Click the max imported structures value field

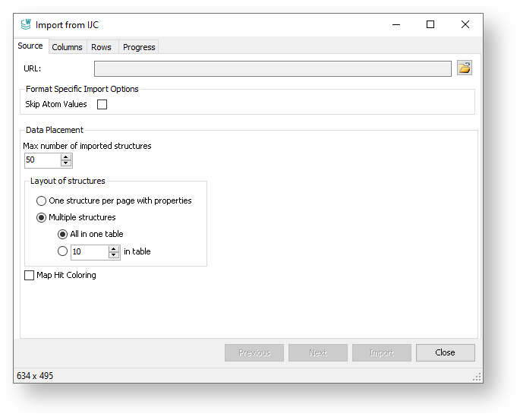tap(42, 160)
